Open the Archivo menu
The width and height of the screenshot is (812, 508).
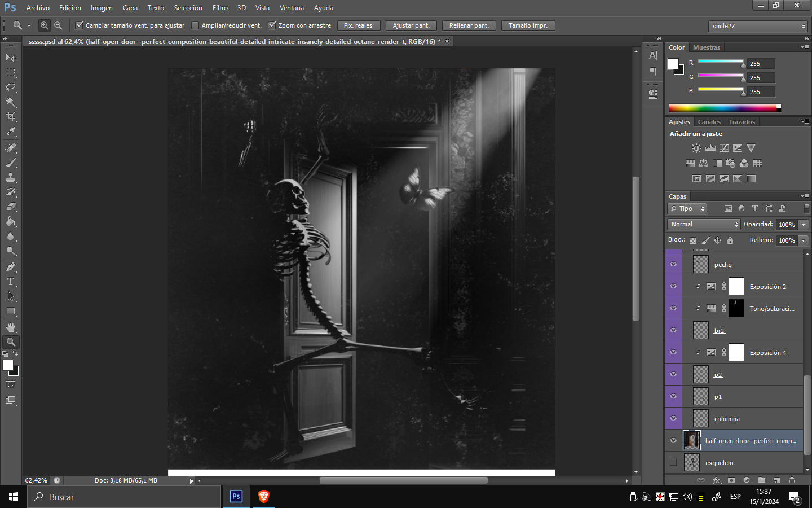[38, 8]
